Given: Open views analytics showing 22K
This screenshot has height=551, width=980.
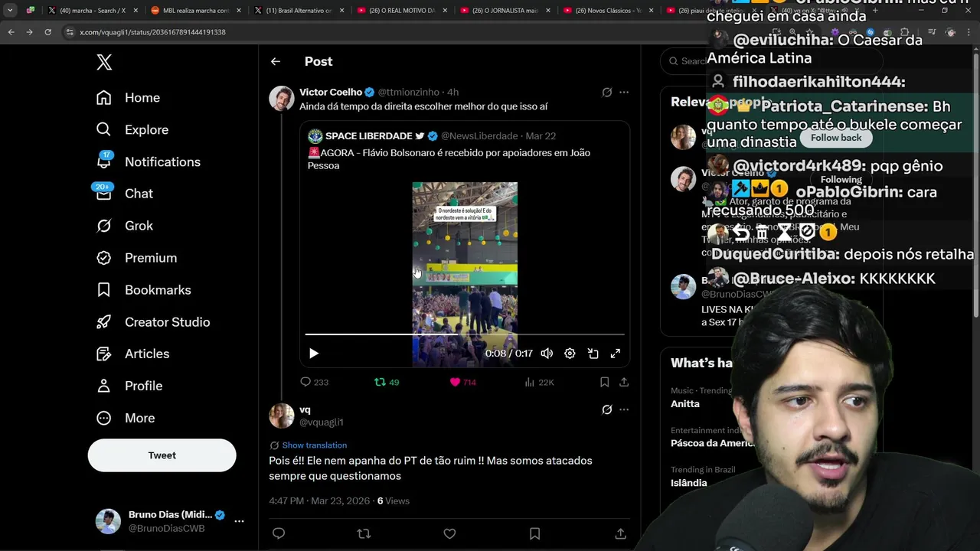Looking at the screenshot, I should tap(539, 382).
